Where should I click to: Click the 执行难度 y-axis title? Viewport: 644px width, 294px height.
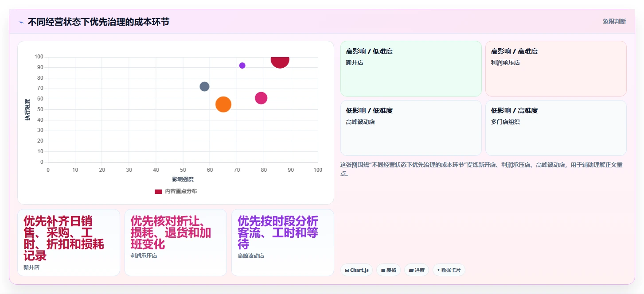tap(27, 110)
